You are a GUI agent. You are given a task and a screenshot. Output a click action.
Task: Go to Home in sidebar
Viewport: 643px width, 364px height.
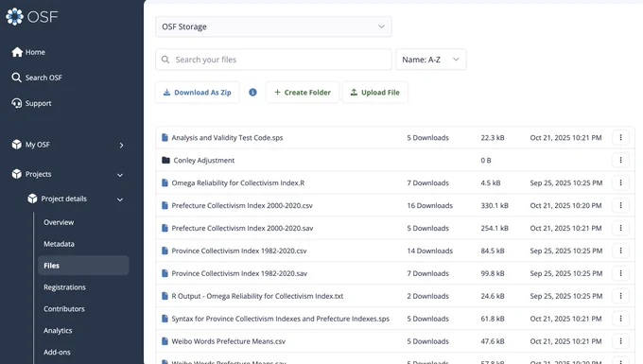(x=35, y=52)
